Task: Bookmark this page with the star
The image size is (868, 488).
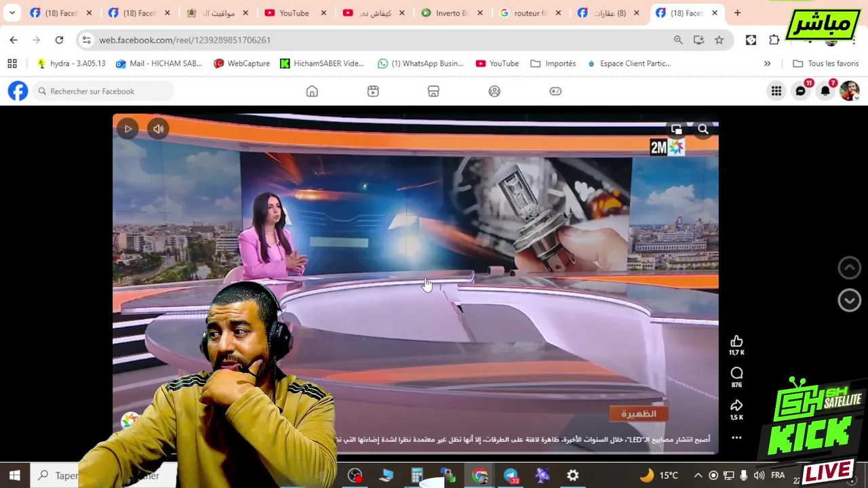Action: [x=719, y=40]
